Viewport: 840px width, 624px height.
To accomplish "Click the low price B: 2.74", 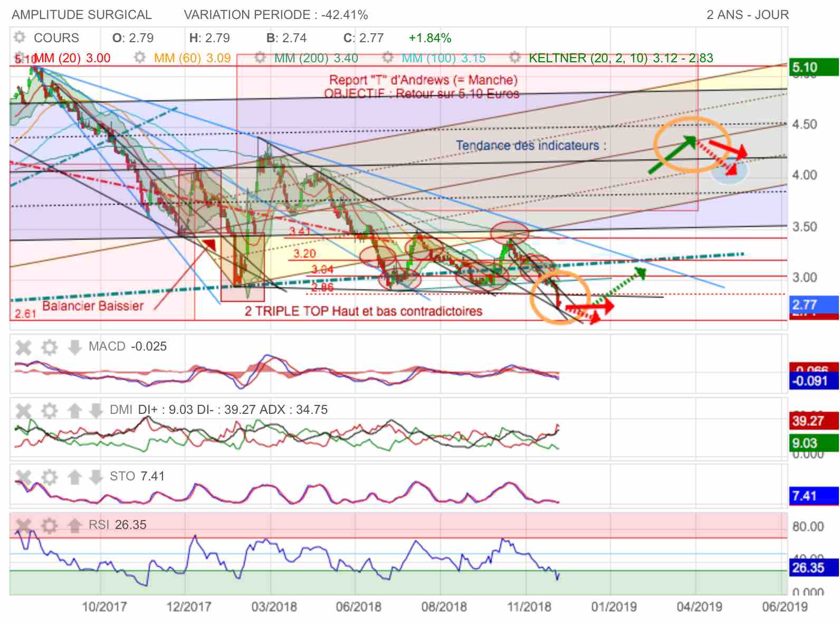I will click(x=287, y=38).
